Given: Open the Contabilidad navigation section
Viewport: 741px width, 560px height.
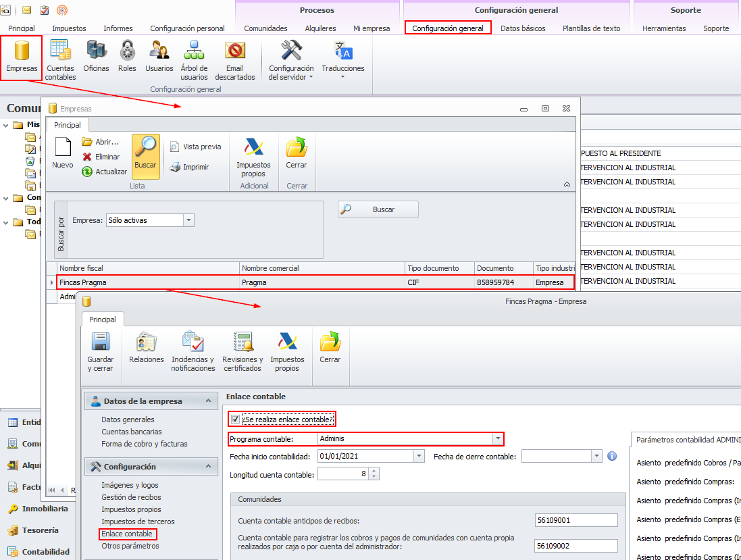Looking at the screenshot, I should click(38, 551).
